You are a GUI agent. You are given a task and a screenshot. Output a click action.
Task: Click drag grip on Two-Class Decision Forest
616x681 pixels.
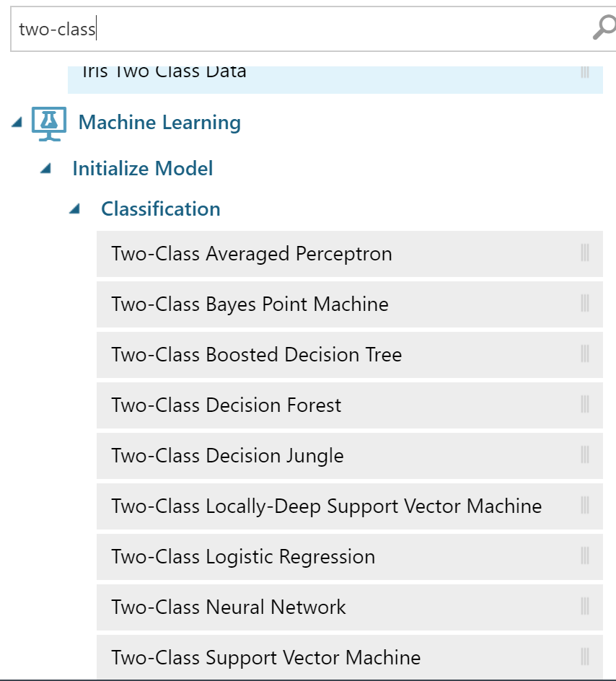585,404
